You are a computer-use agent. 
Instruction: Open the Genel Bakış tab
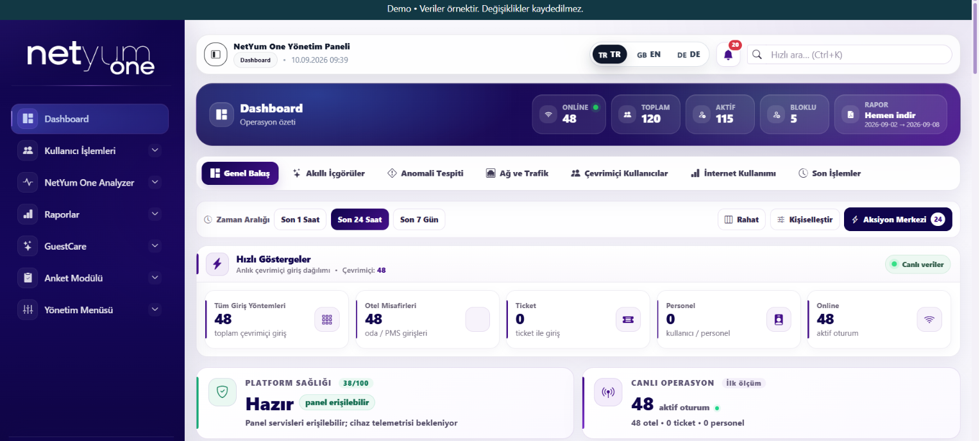[x=240, y=173]
